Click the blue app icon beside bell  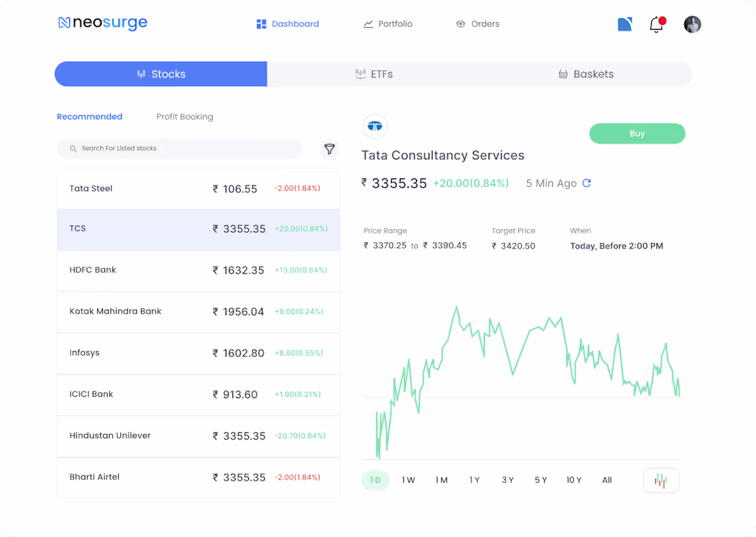pos(625,24)
